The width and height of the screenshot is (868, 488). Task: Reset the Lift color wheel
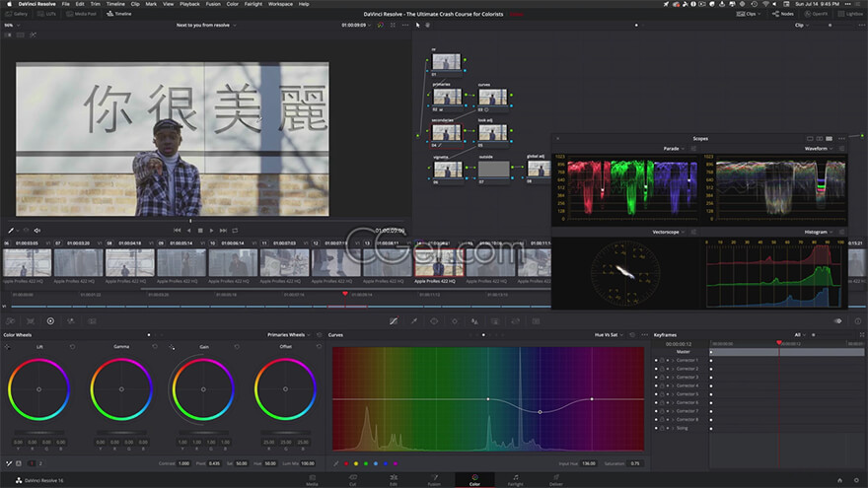click(73, 346)
